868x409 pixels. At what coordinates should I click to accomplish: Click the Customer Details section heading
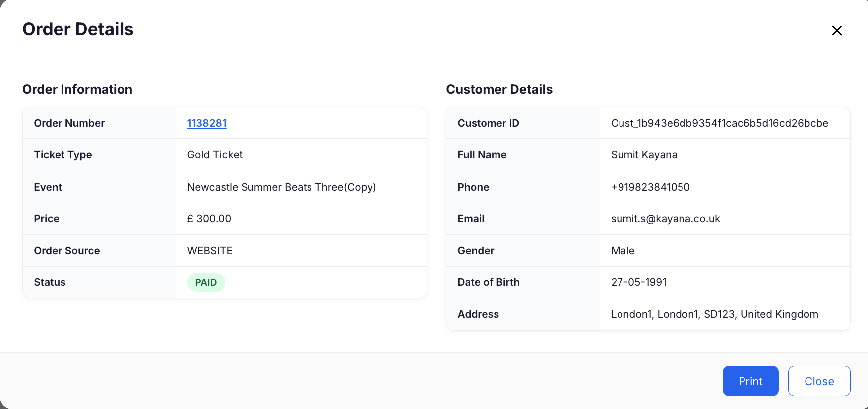499,89
